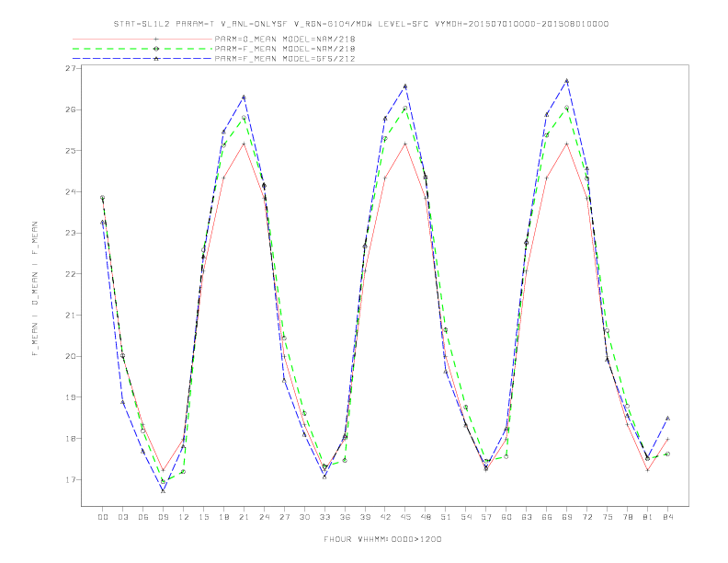Select legend label PARM=F_MEAN MODEL=GFS/212

point(285,59)
